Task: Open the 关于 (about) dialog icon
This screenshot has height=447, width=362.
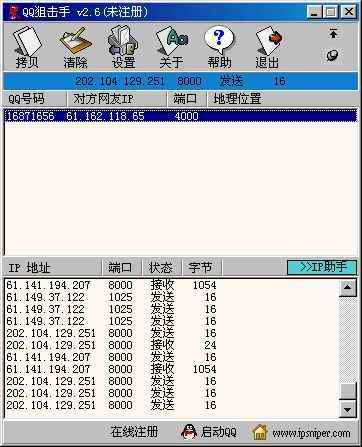Action: [x=171, y=47]
